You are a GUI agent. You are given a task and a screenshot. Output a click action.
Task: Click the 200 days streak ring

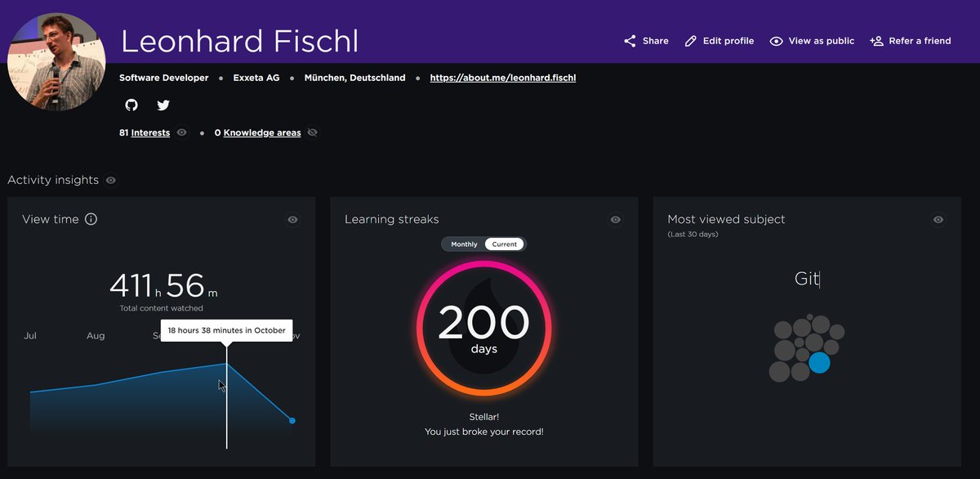coord(484,329)
